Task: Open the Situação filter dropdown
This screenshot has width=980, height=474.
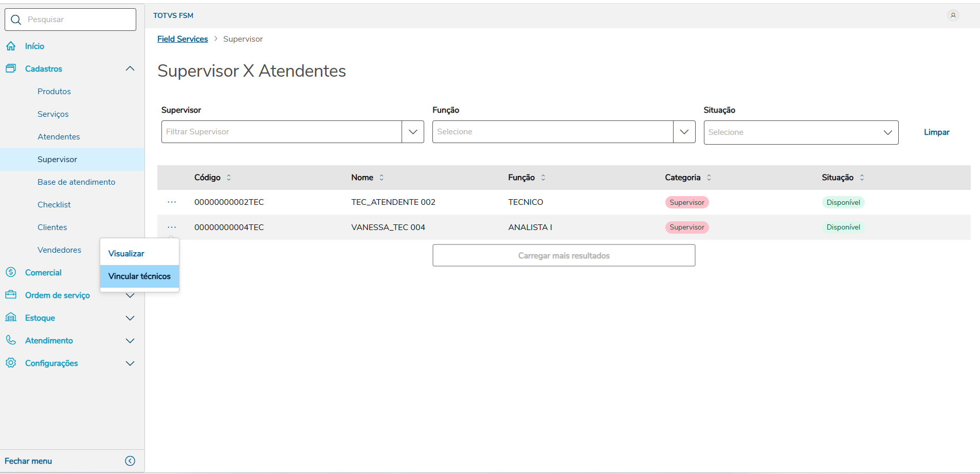Action: click(801, 132)
